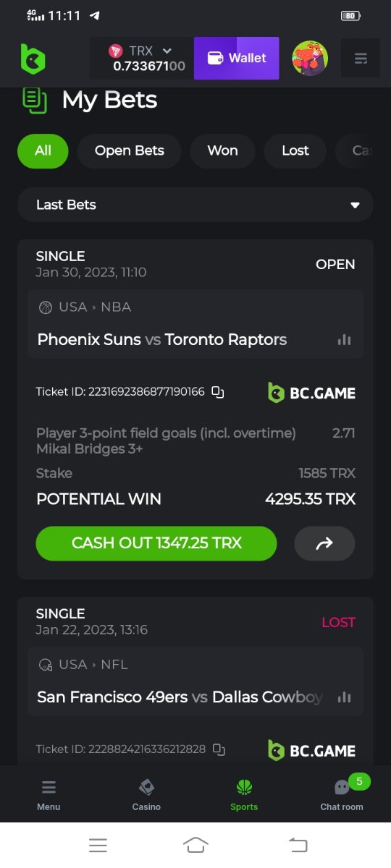This screenshot has width=391, height=868.
Task: Open the Last Bets dropdown
Action: pyautogui.click(x=195, y=205)
